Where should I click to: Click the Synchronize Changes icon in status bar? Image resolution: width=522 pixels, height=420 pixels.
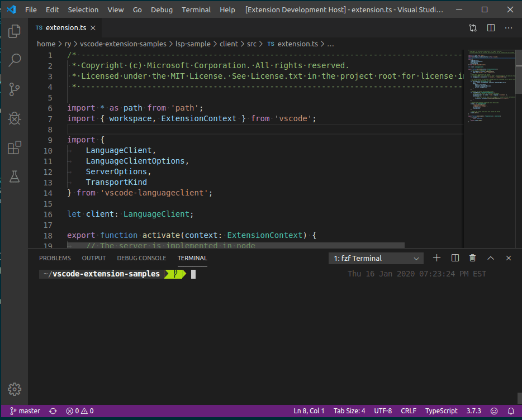tap(53, 411)
